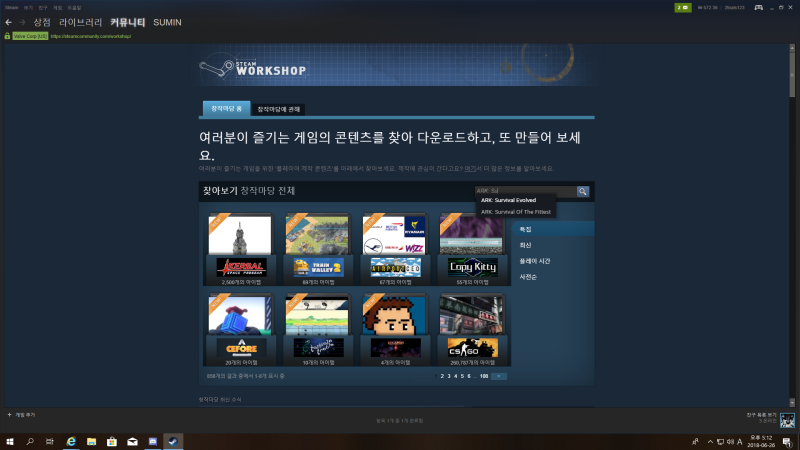
Task: Open Big Picture mode controller icon
Action: point(759,8)
